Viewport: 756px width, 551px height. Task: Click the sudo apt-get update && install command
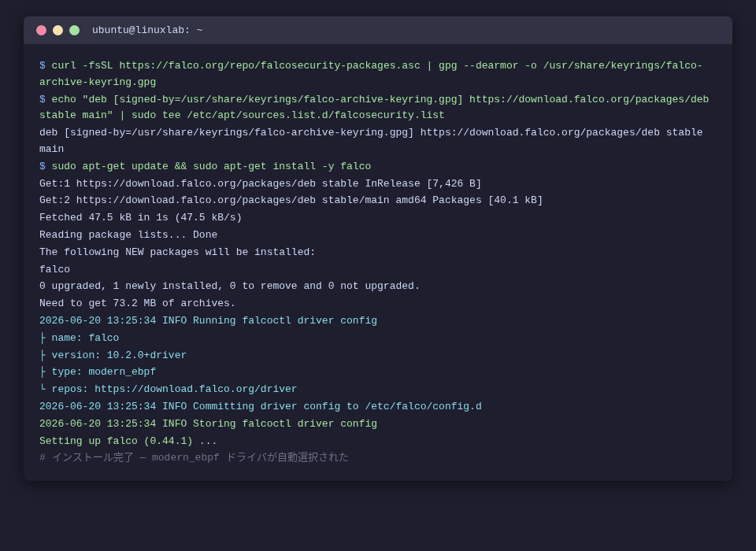206,166
